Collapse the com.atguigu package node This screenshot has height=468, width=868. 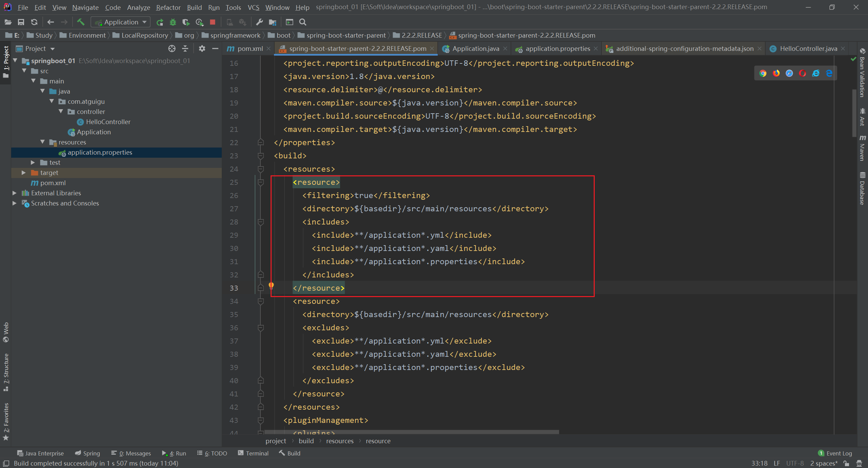click(x=52, y=101)
